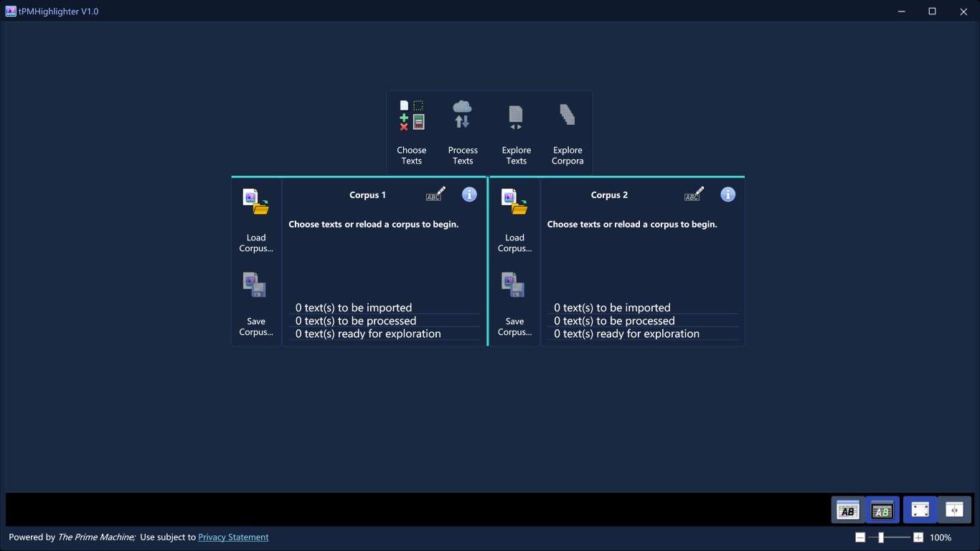
Task: Click the zoom slider handle
Action: pyautogui.click(x=881, y=537)
